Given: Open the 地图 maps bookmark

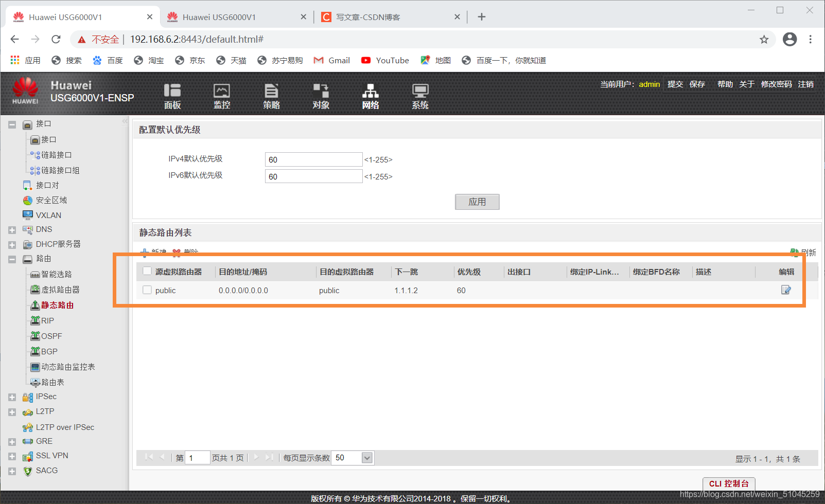Looking at the screenshot, I should (x=435, y=60).
